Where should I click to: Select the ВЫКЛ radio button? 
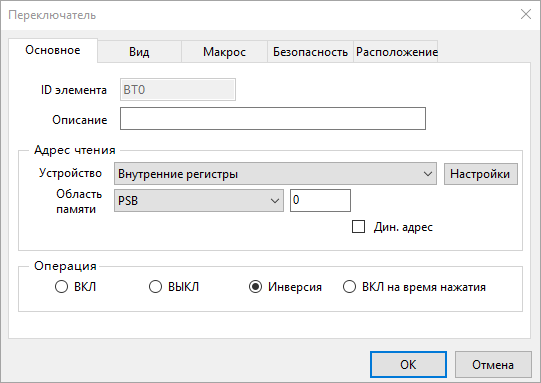[155, 287]
